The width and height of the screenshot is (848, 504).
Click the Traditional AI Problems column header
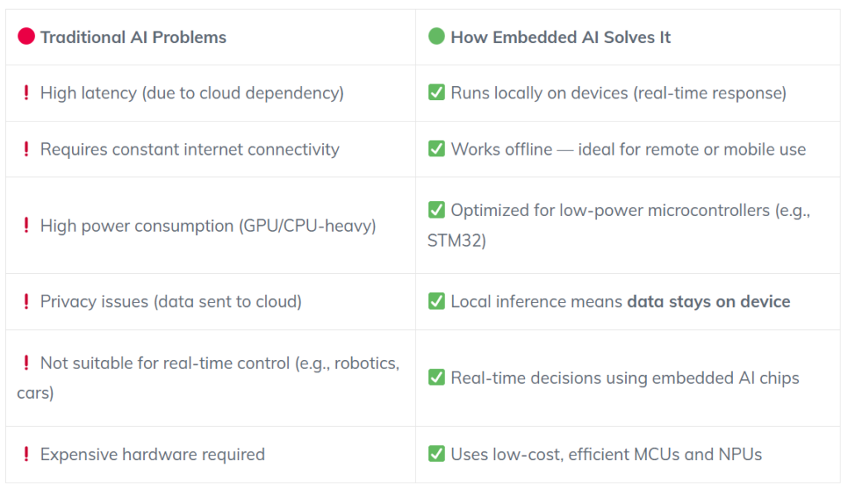(133, 37)
